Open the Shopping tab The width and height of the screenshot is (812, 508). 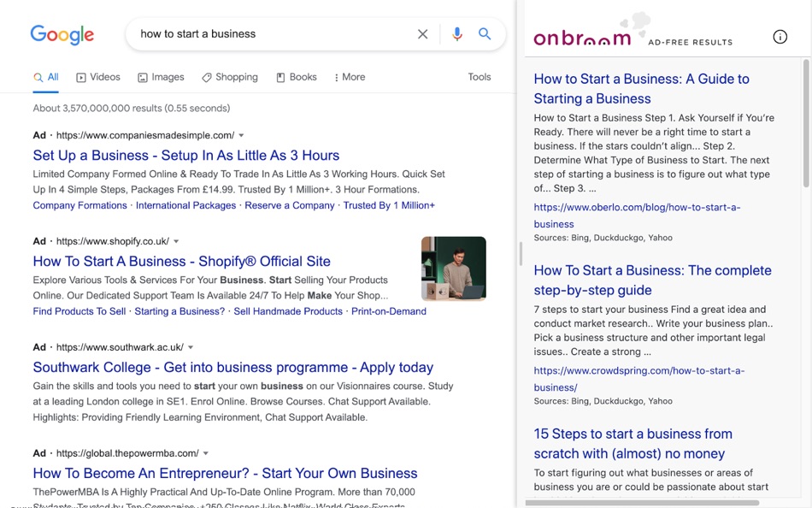[x=229, y=77]
